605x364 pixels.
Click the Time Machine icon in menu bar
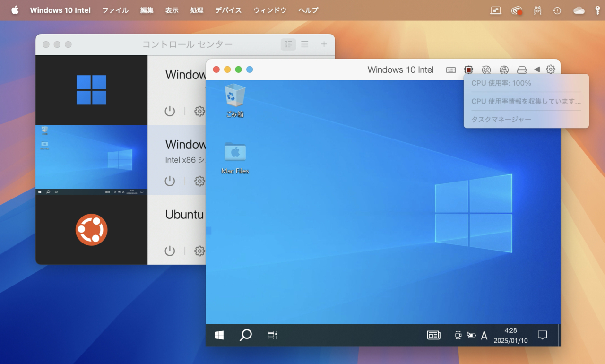tap(557, 10)
